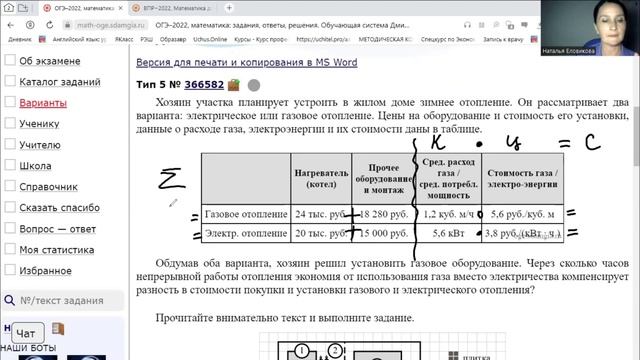The image size is (640, 360).
Task: Focus the №/текст задания search field
Action: 62,300
